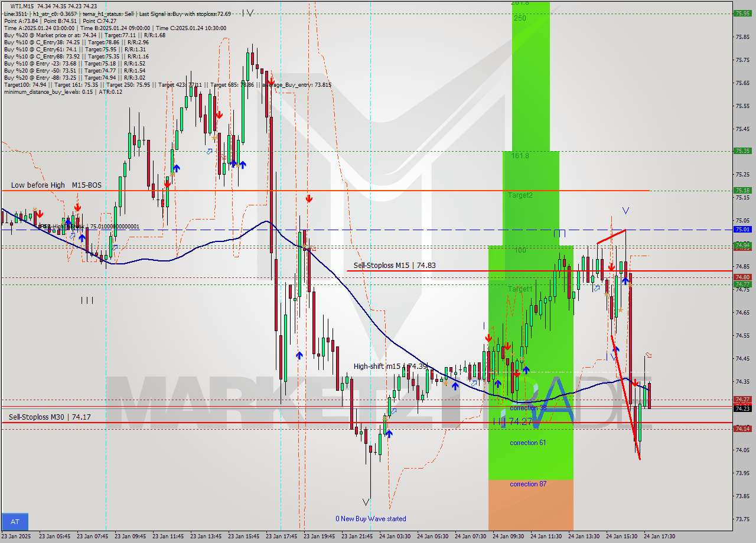Click the red 74.27 price tag

coord(742,400)
